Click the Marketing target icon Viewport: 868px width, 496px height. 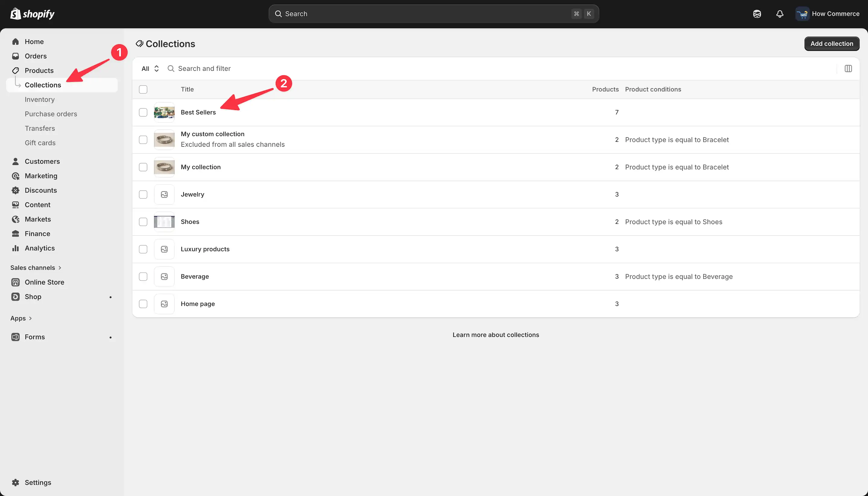point(15,176)
